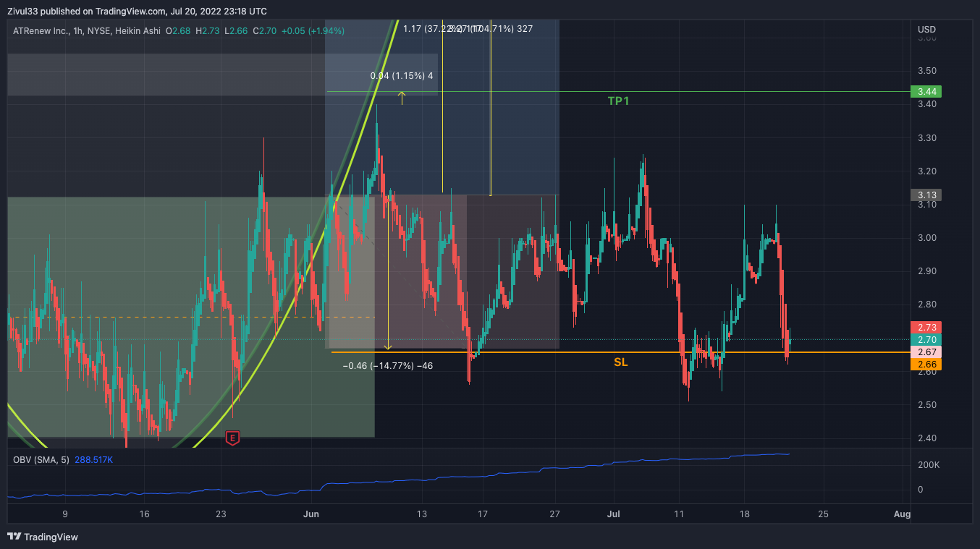Image resolution: width=980 pixels, height=549 pixels.
Task: Click the white up arrow on TP1 line
Action: (402, 98)
